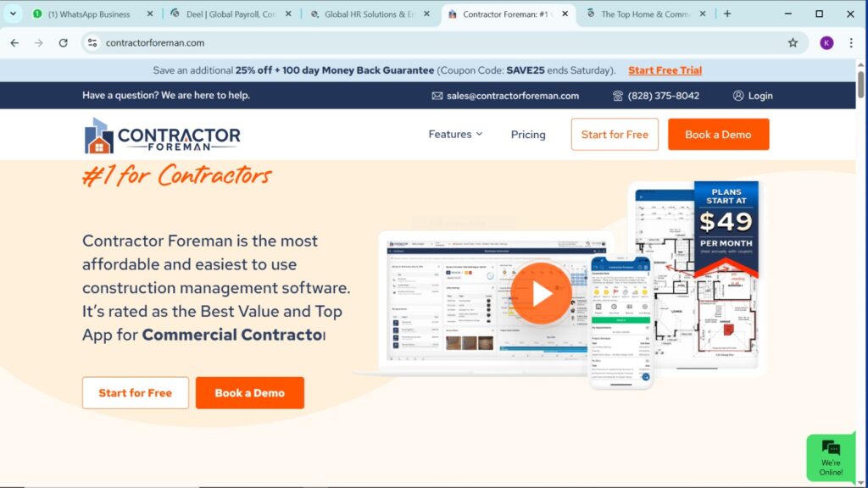Click the Start Free Trial banner link
The height and width of the screenshot is (488, 868).
tap(665, 70)
